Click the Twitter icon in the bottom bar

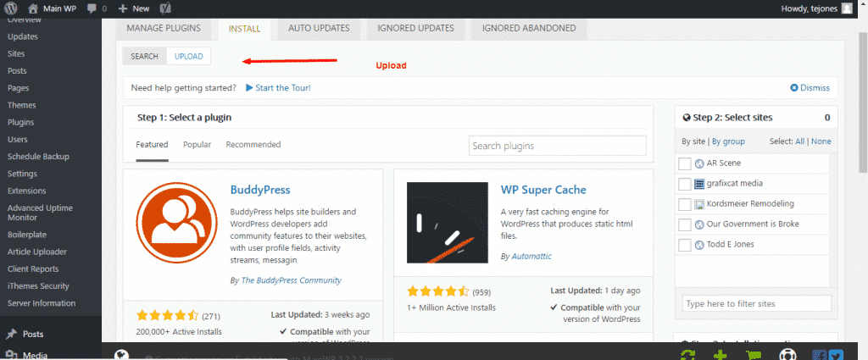pyautogui.click(x=836, y=356)
